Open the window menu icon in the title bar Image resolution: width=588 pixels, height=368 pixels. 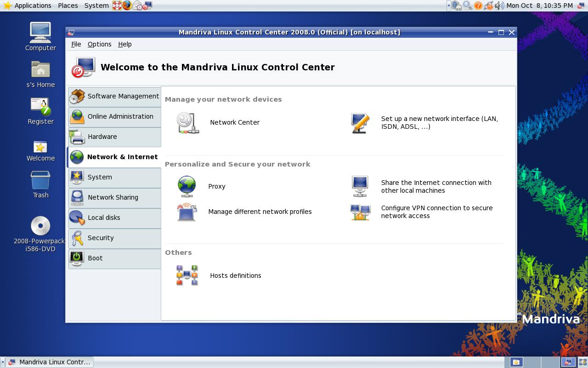coord(71,32)
